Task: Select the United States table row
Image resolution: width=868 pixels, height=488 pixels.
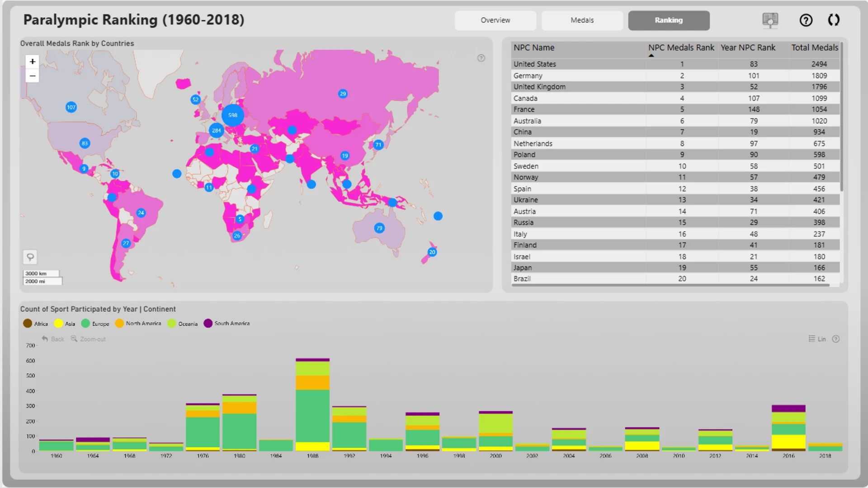Action: point(675,64)
